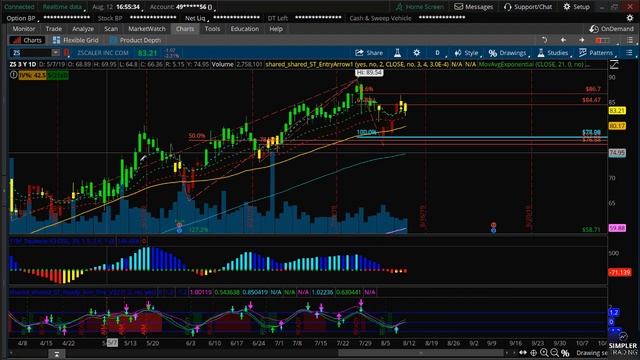Open the Product Depth sub-tab

[135, 40]
